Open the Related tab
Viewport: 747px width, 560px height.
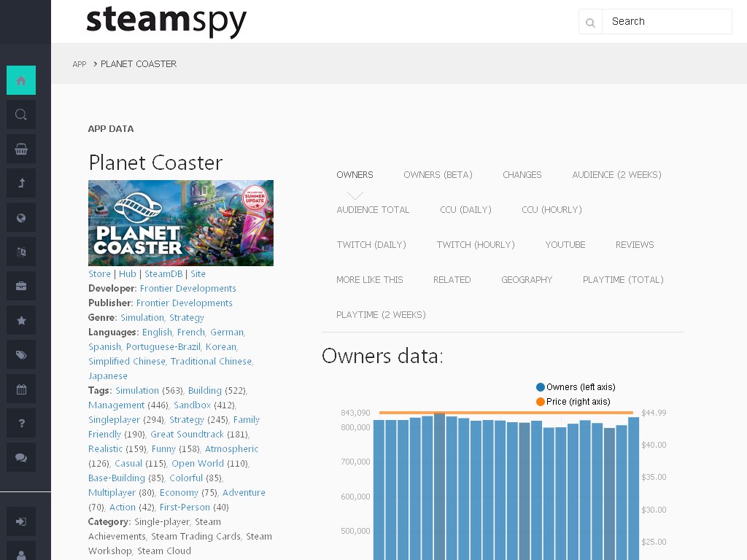(x=452, y=279)
